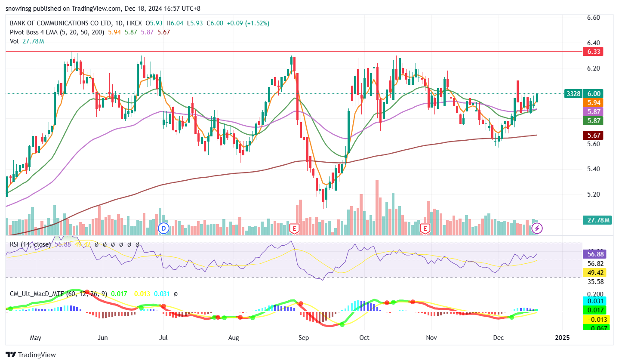
Task: Click the orange 5.94 EMA axis label
Action: [594, 103]
